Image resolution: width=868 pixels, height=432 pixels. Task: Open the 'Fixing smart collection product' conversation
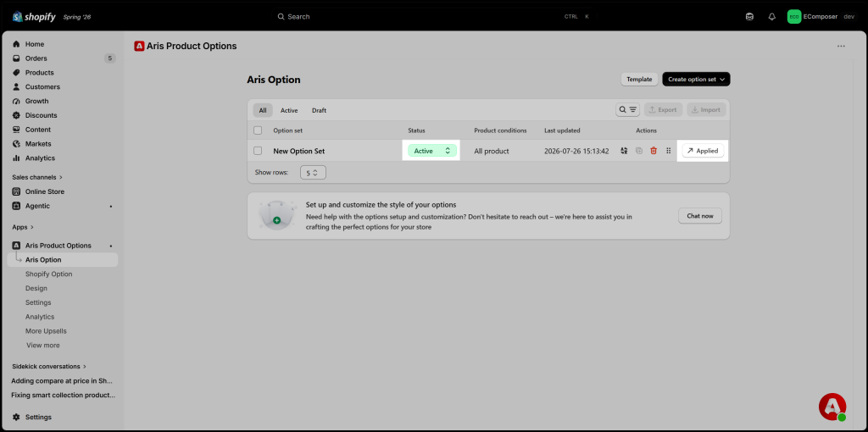pyautogui.click(x=63, y=396)
